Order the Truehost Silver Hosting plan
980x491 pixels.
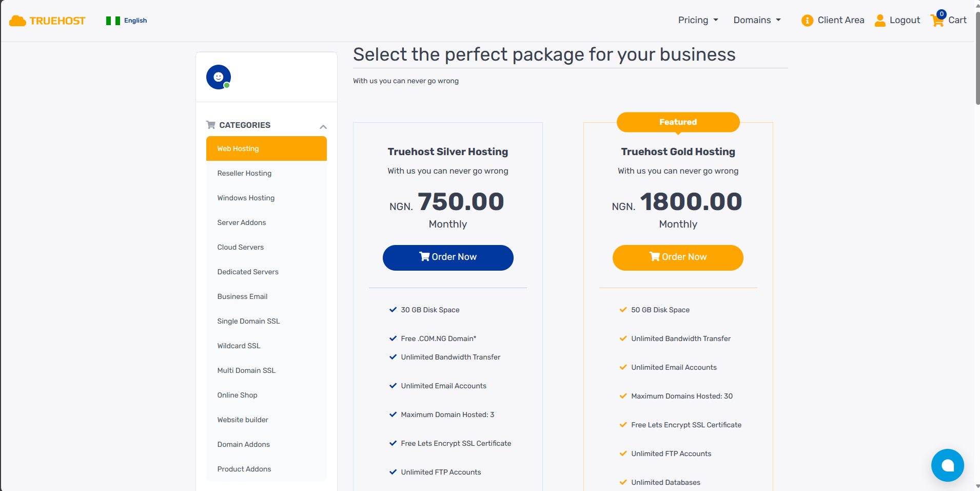click(447, 257)
